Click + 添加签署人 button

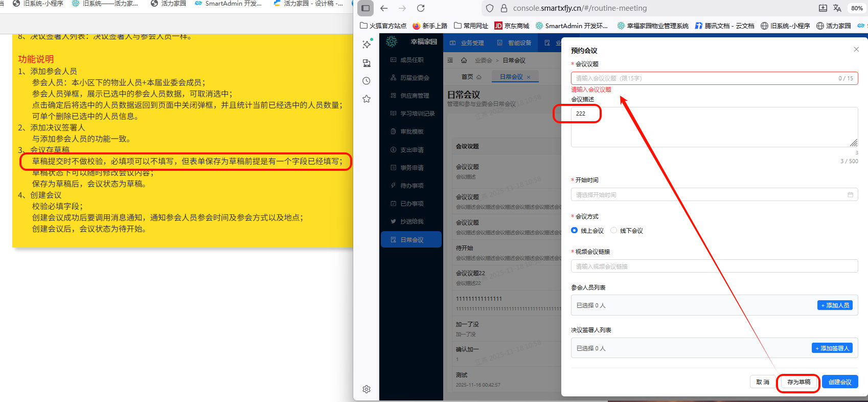[x=832, y=348]
